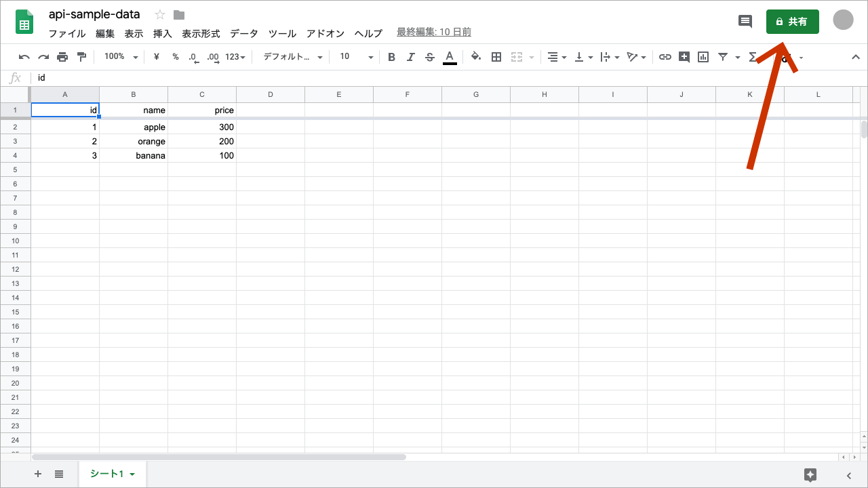Insert a comment
This screenshot has height=488, width=868.
[x=684, y=57]
